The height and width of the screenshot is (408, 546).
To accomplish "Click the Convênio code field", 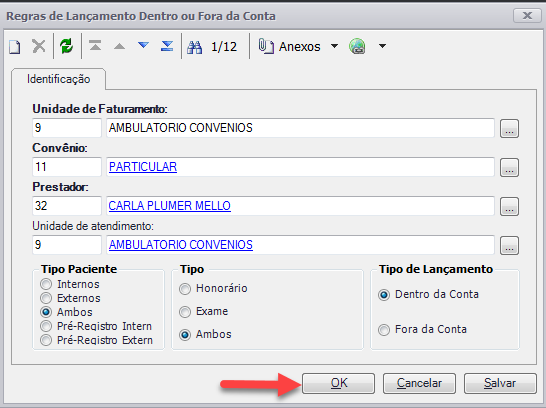I will click(67, 167).
